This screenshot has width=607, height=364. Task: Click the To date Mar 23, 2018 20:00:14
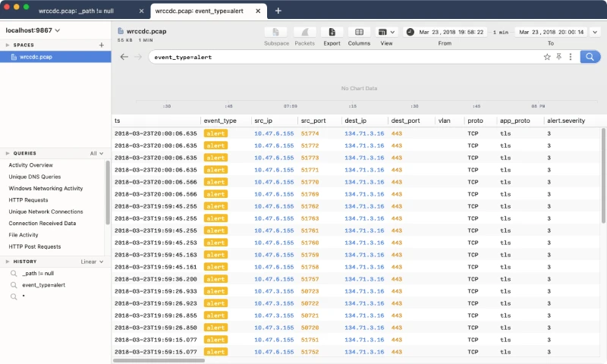[x=552, y=32]
